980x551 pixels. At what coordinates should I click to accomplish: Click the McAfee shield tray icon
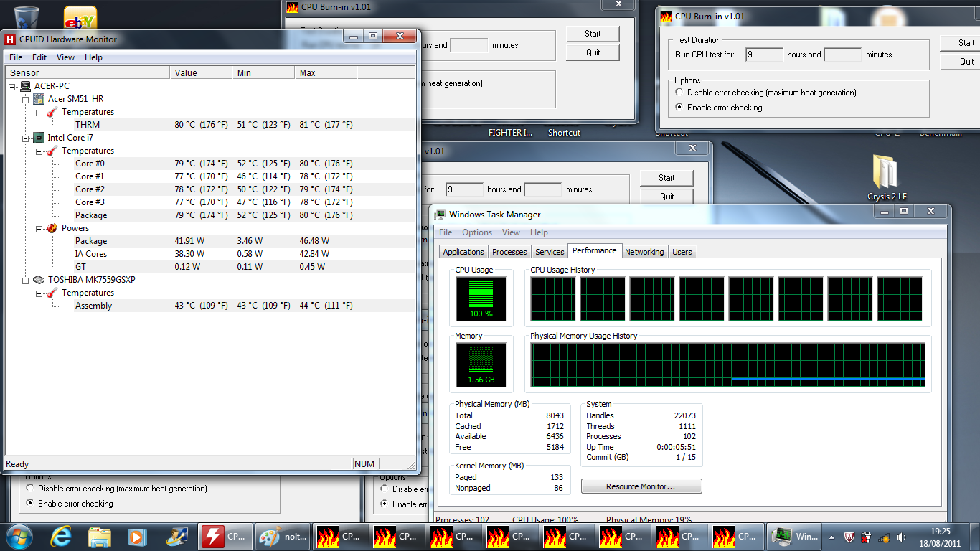[x=849, y=537]
